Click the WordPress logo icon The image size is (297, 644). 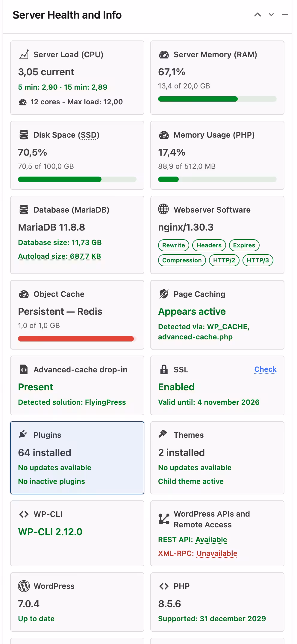24,586
